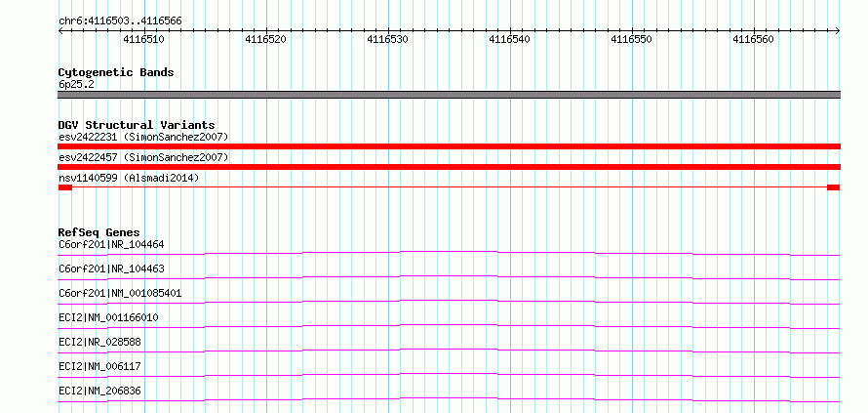Click the nsv1140599 thin red variant line
Screen dimensions: 868x413
(x=449, y=187)
